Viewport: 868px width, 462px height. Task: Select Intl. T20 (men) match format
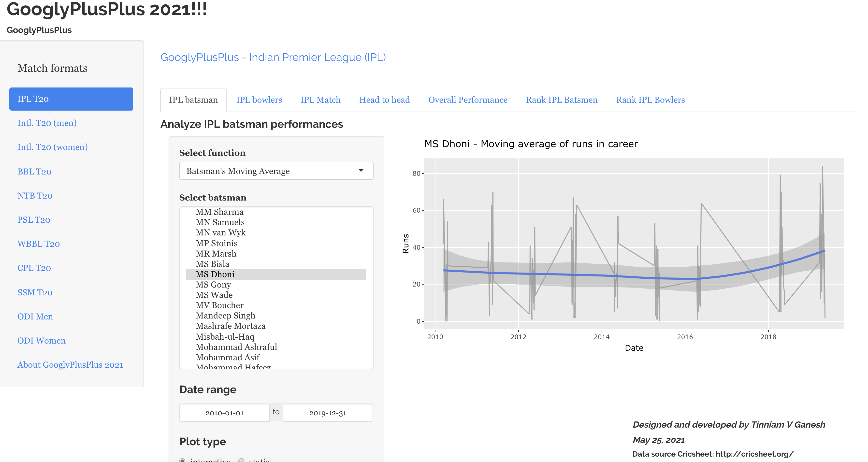[x=47, y=123]
